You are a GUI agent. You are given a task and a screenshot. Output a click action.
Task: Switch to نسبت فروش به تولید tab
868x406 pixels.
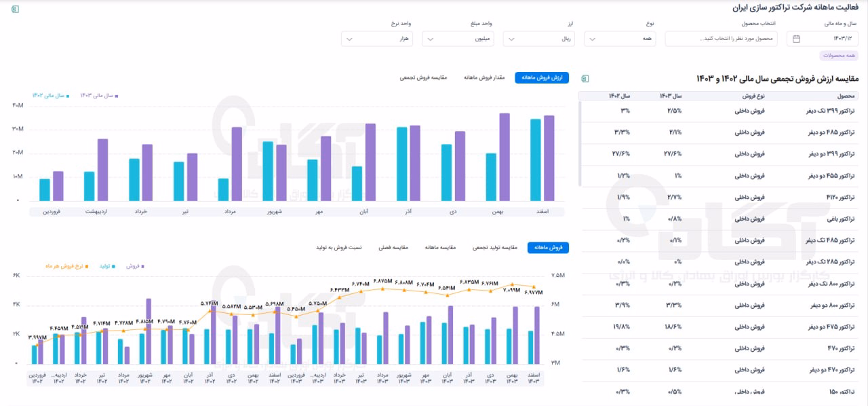(339, 248)
